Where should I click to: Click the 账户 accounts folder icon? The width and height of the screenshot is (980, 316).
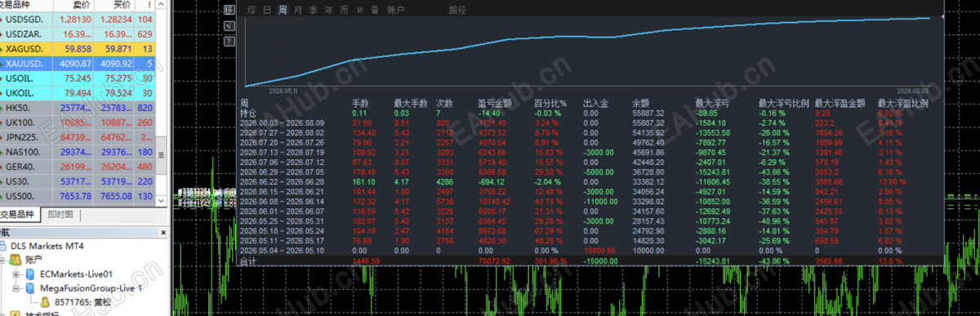pos(15,260)
